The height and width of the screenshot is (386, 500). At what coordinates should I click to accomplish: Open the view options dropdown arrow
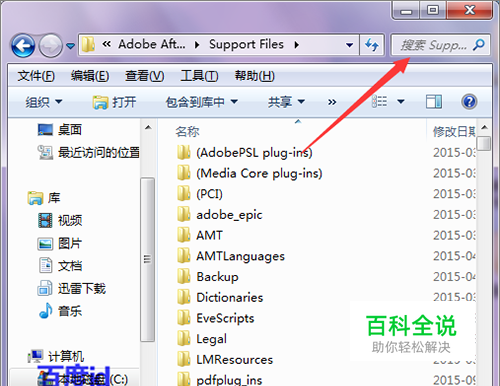pyautogui.click(x=401, y=101)
